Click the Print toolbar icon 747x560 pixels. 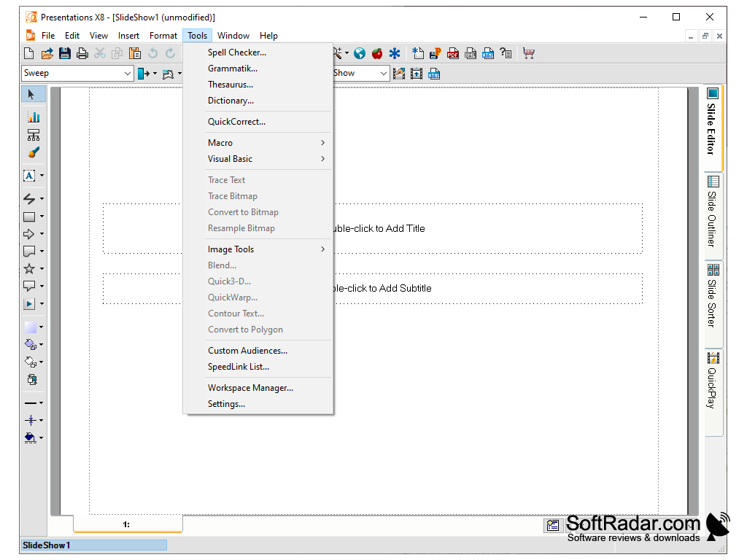tap(82, 52)
